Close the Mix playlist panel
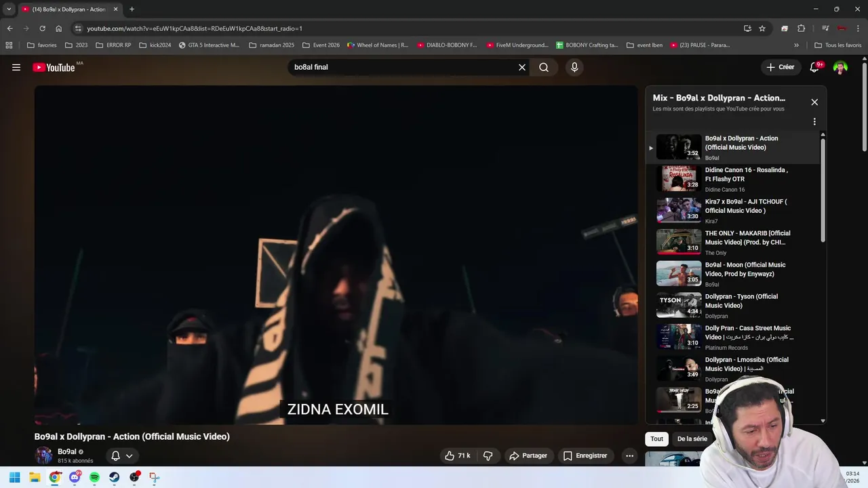This screenshot has width=868, height=488. [x=814, y=102]
